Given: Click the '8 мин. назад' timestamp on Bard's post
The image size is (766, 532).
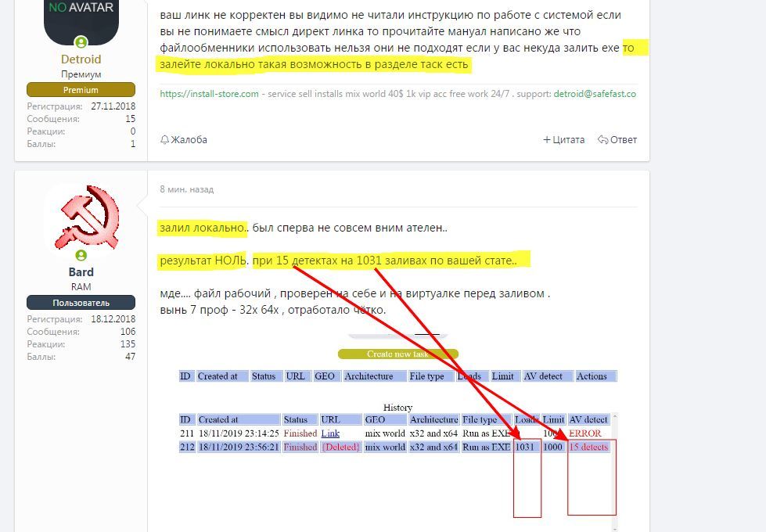Looking at the screenshot, I should click(x=187, y=189).
